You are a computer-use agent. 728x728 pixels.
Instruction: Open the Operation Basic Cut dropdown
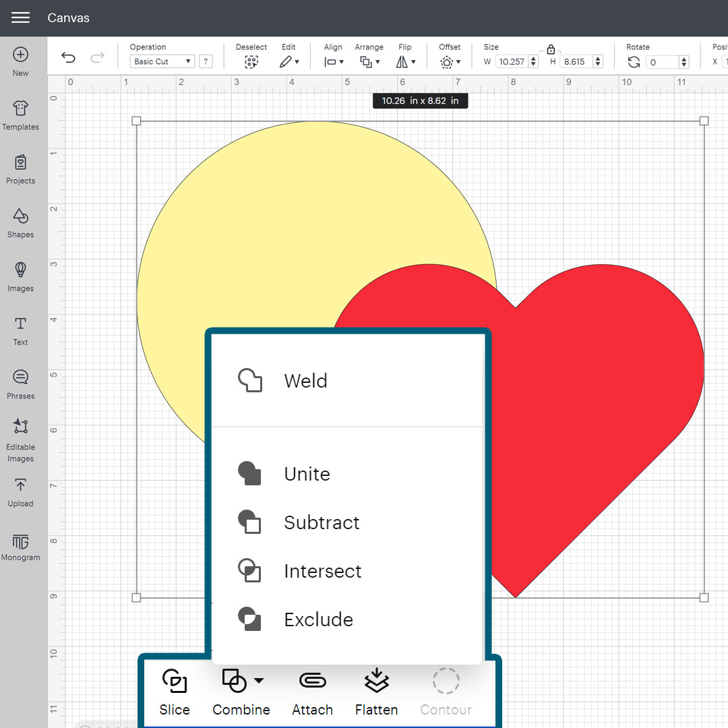coord(162,61)
